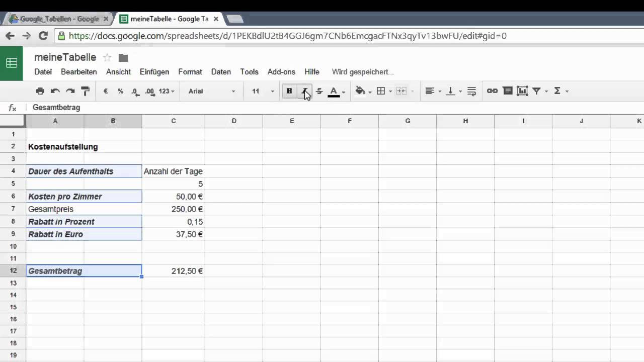The image size is (644, 362).
Task: Click the Merge cells icon
Action: [401, 91]
